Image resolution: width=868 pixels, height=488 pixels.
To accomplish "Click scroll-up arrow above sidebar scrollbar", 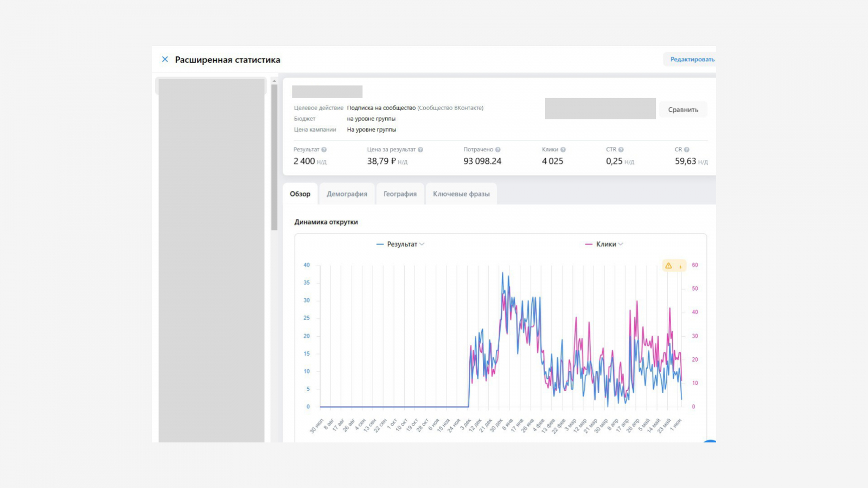I will point(274,81).
